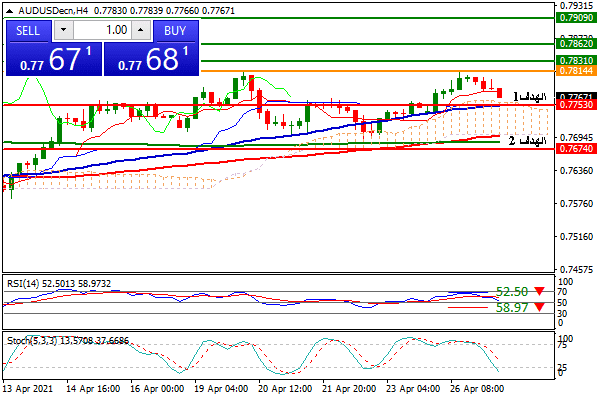Increase lot volume with up arrow
Image resolution: width=600 pixels, height=400 pixels.
point(141,30)
